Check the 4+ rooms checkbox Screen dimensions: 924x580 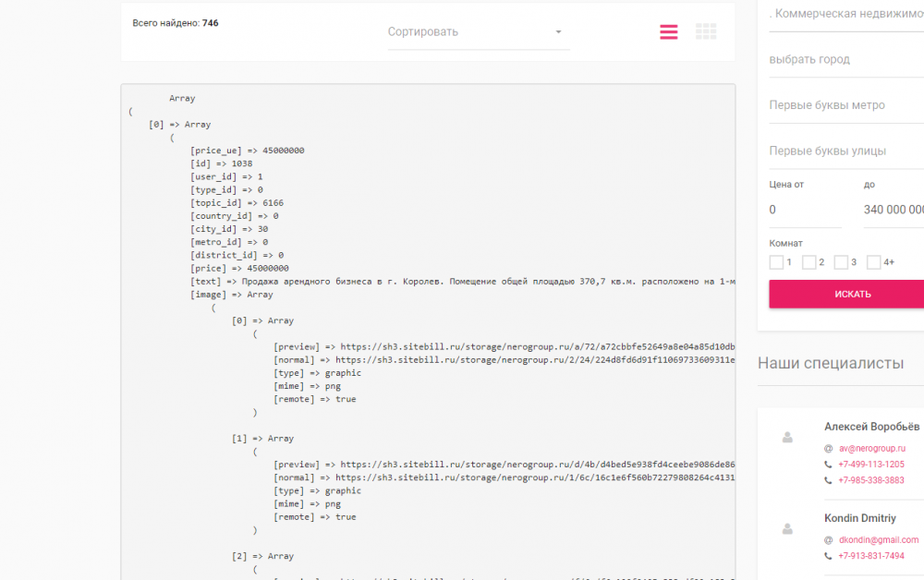coord(873,262)
